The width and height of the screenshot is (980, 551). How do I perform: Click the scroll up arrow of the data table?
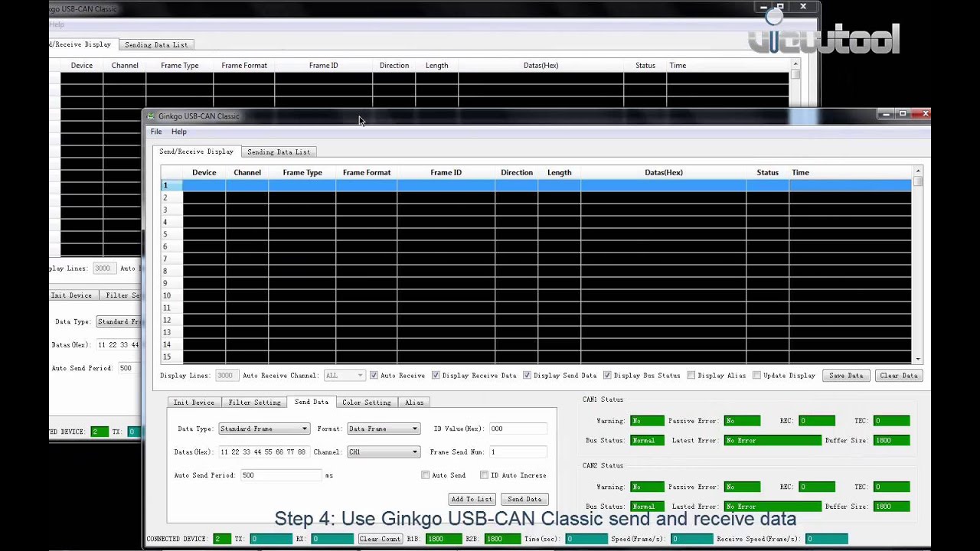pos(918,171)
